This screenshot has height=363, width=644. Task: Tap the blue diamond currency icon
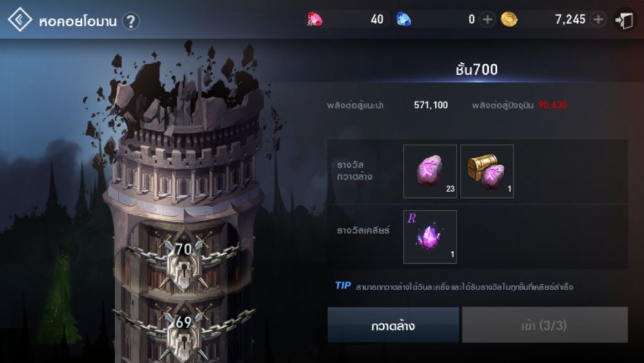point(403,19)
